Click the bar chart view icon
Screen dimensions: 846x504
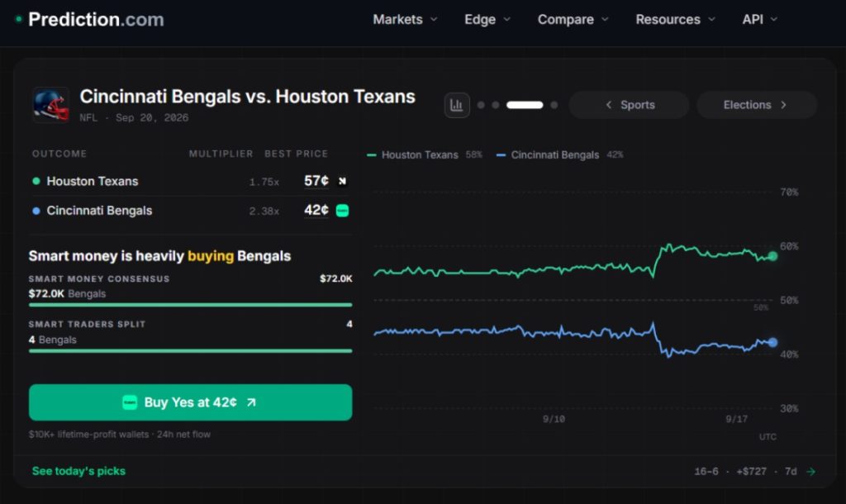(x=456, y=105)
